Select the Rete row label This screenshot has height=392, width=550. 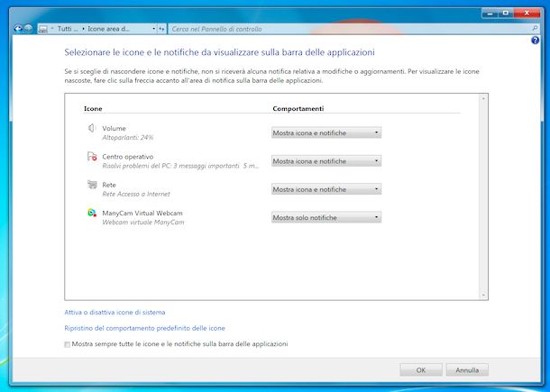tap(109, 185)
